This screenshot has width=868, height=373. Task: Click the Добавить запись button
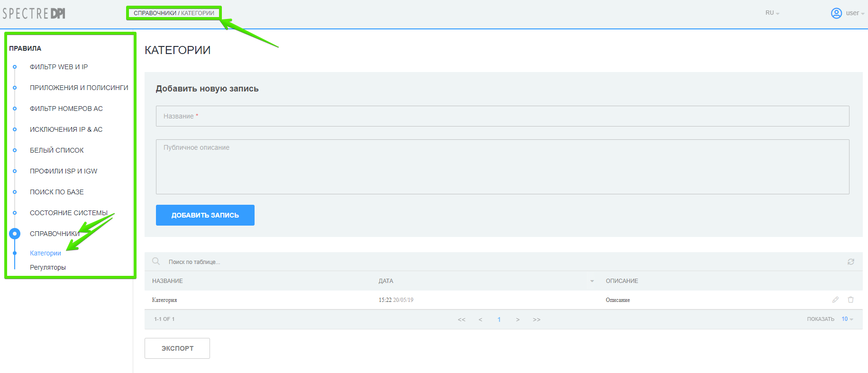click(205, 215)
